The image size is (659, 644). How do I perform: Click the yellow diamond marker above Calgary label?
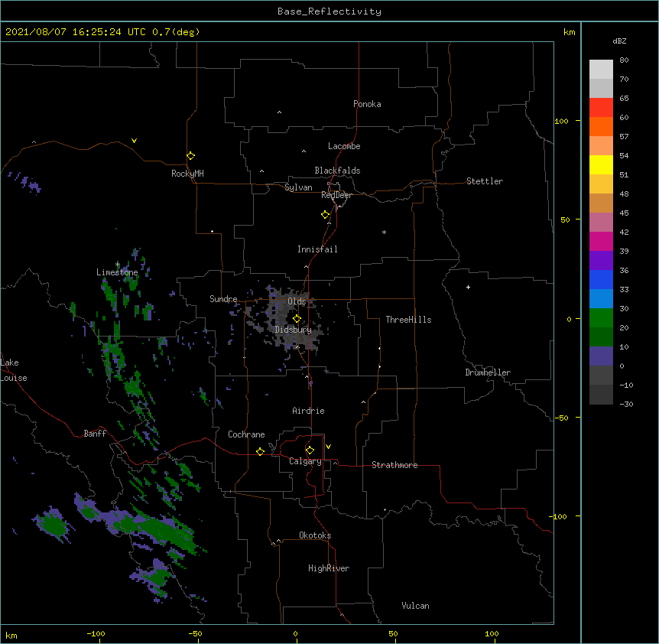coord(310,450)
